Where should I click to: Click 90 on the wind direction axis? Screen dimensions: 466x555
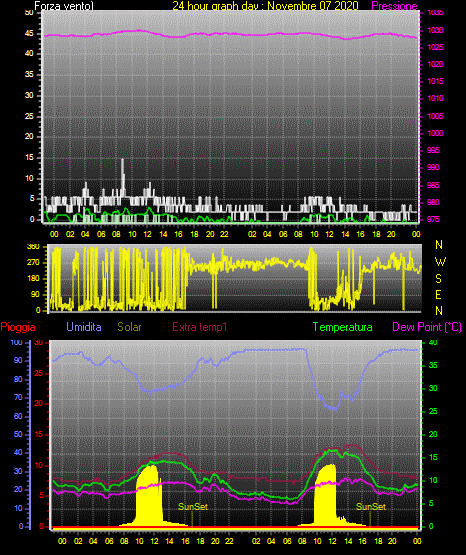pyautogui.click(x=35, y=294)
